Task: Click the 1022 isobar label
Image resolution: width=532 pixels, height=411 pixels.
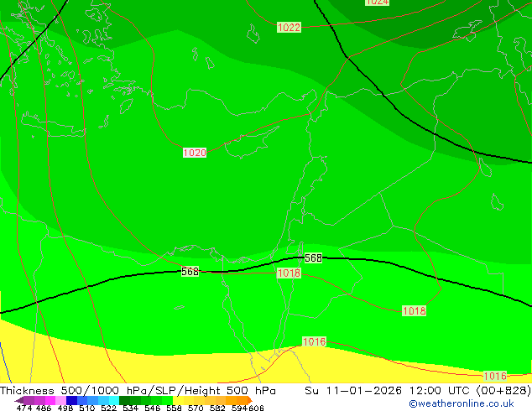Action: point(289,28)
